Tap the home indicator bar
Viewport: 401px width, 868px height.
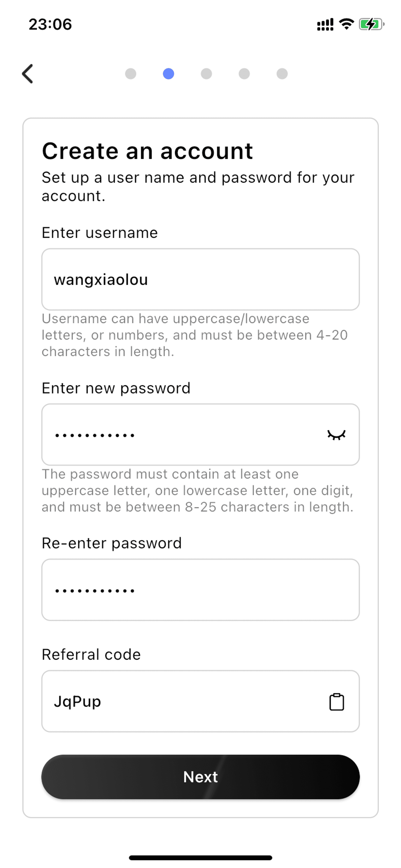coord(200,858)
